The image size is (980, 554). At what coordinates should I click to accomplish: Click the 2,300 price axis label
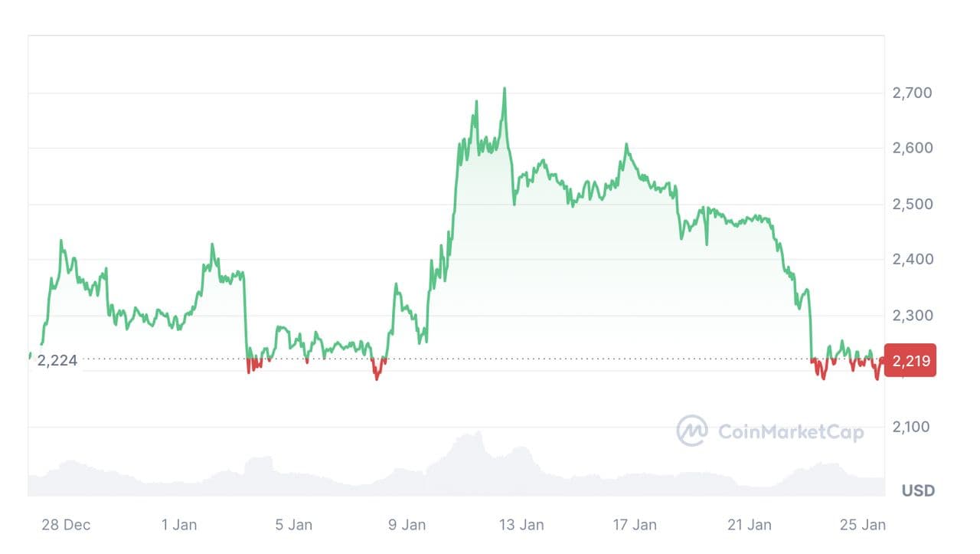912,315
